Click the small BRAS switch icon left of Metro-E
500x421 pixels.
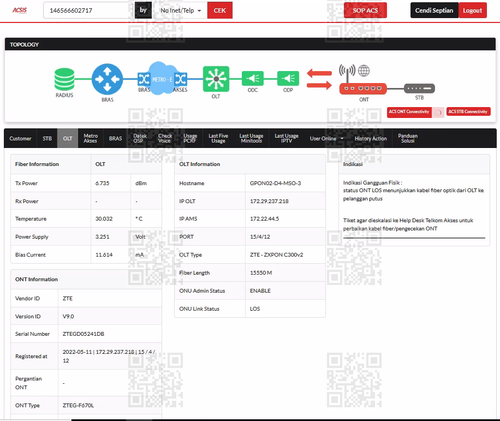(x=144, y=79)
